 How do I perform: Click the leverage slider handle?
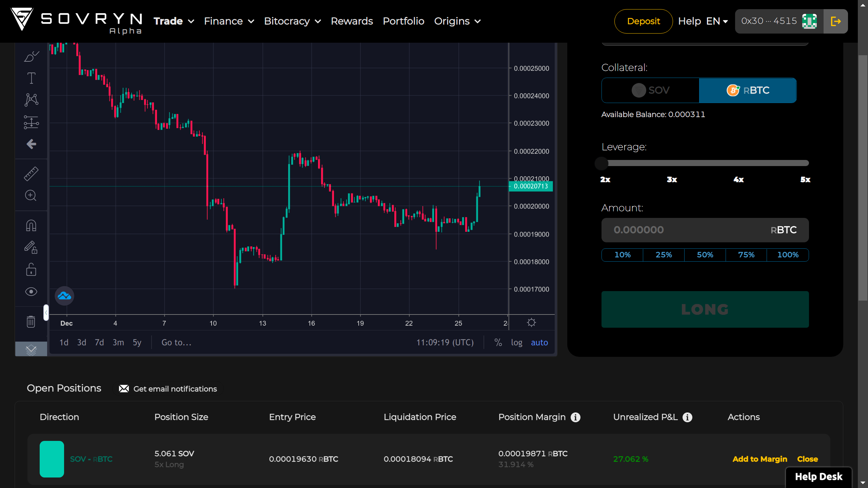(x=601, y=163)
